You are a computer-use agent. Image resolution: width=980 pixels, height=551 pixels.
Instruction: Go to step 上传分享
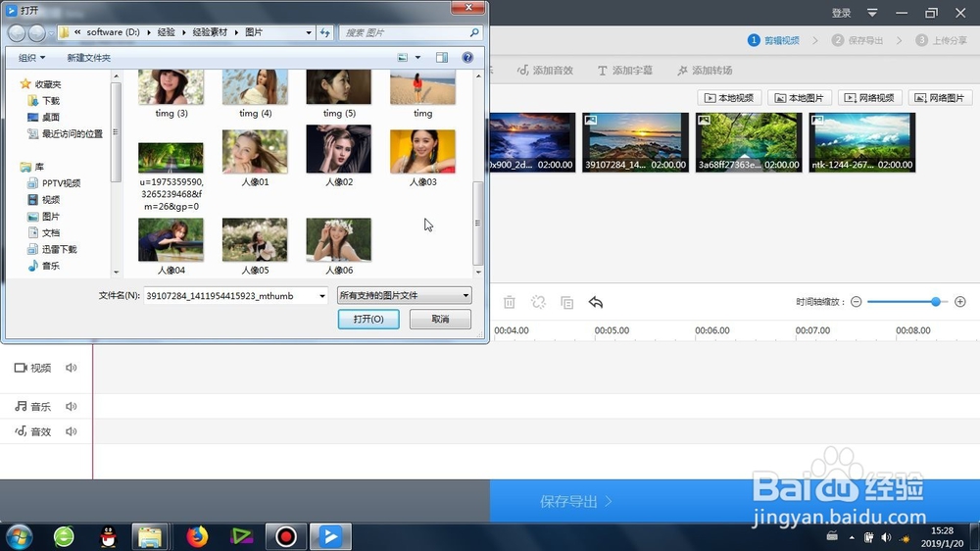tap(941, 40)
